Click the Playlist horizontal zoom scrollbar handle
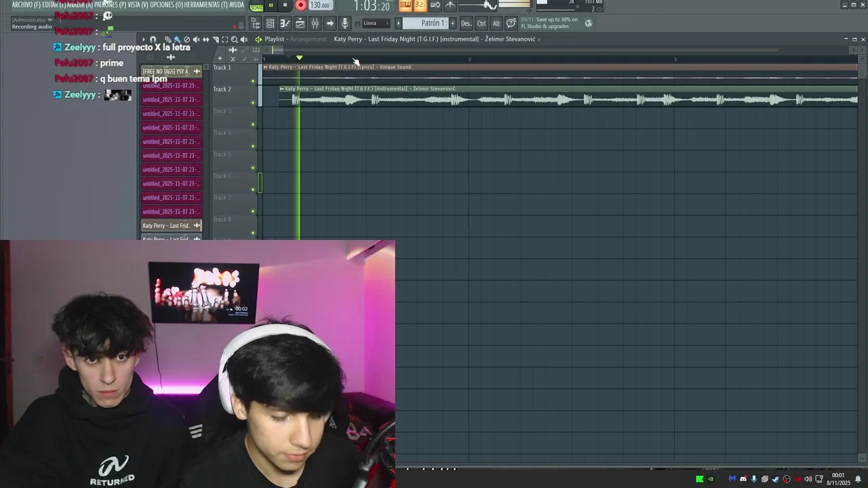 click(x=278, y=50)
